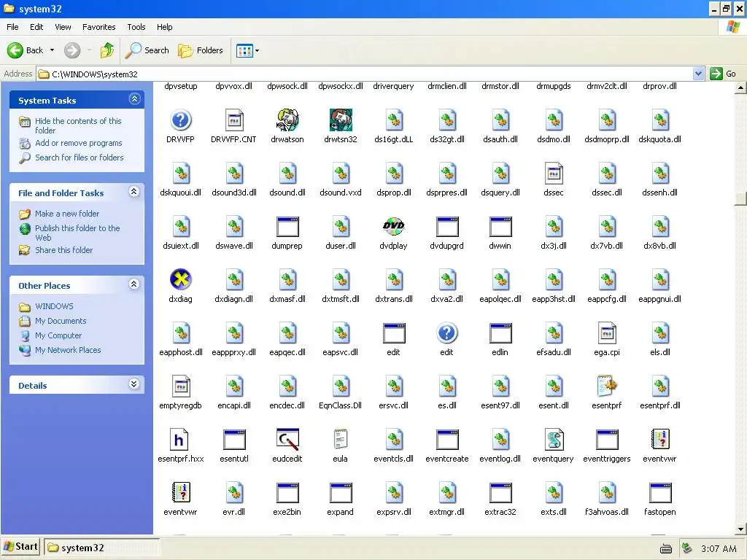Click the Up folder toolbar button

107,50
